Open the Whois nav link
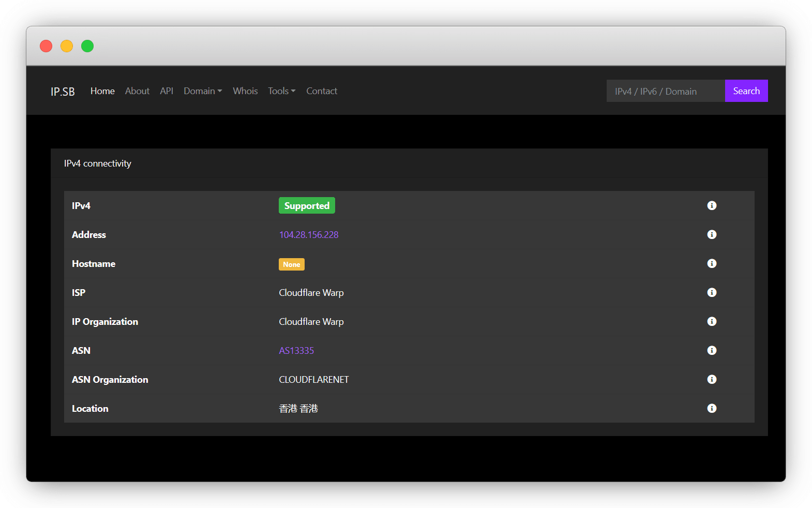The height and width of the screenshot is (508, 812). coord(245,91)
